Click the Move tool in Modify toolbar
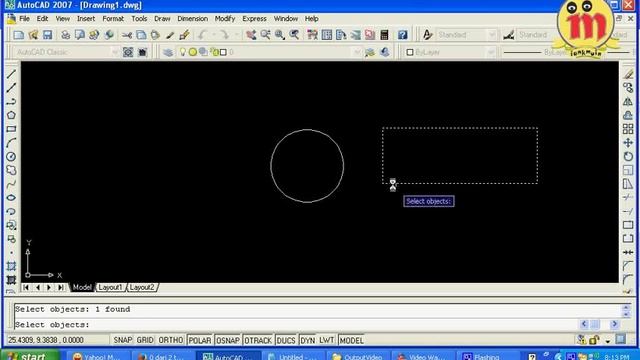 click(628, 143)
